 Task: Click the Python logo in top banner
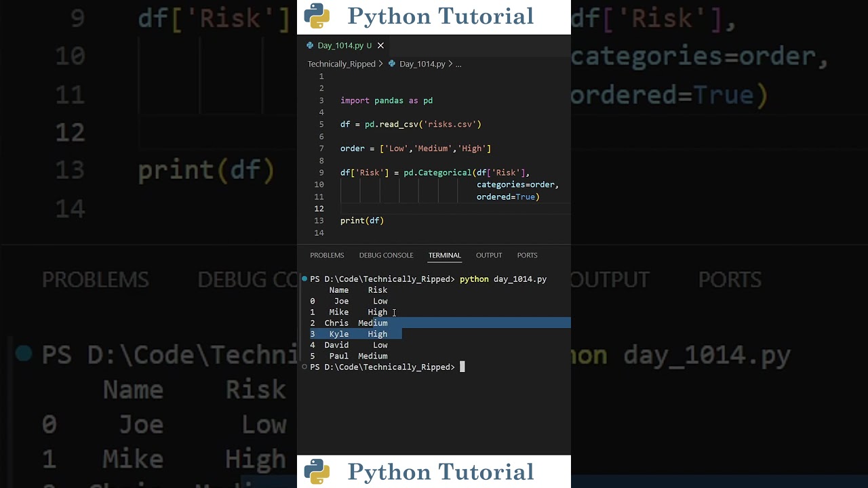click(317, 16)
